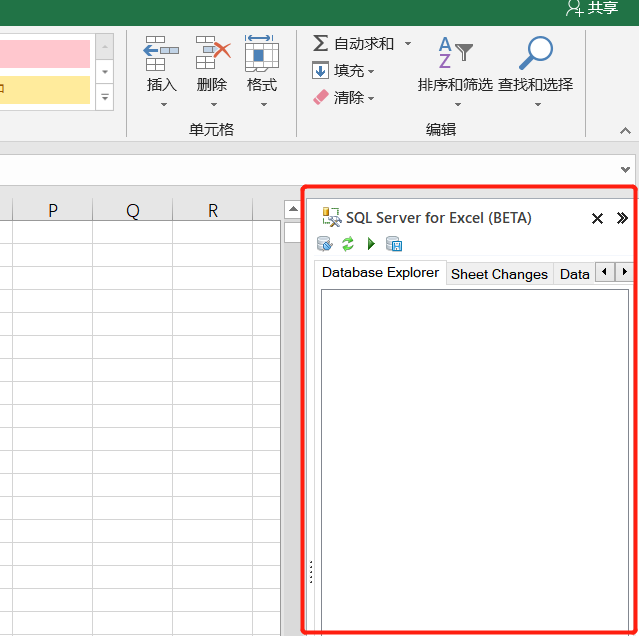Click the SQL Server for Excel pane logo icon
This screenshot has width=639, height=636.
[332, 217]
